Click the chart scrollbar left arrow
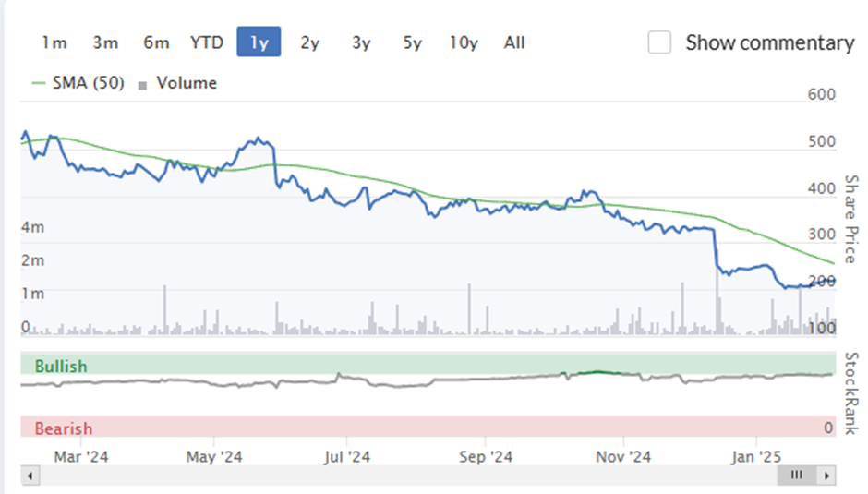Viewport: 868px width, 494px height. point(30,476)
